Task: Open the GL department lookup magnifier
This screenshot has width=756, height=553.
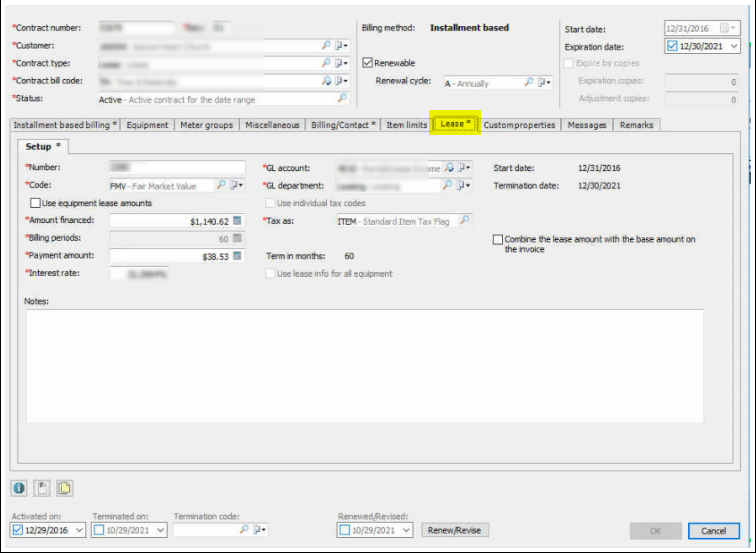Action: coord(448,185)
